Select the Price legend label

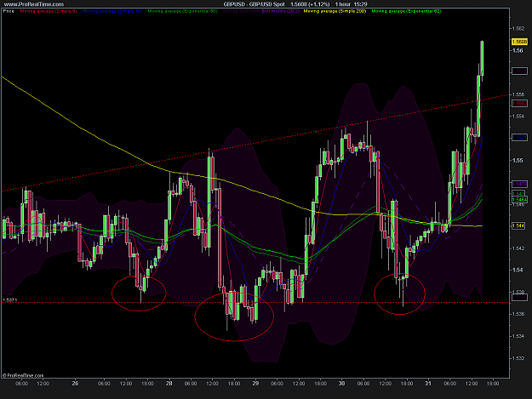9,11
